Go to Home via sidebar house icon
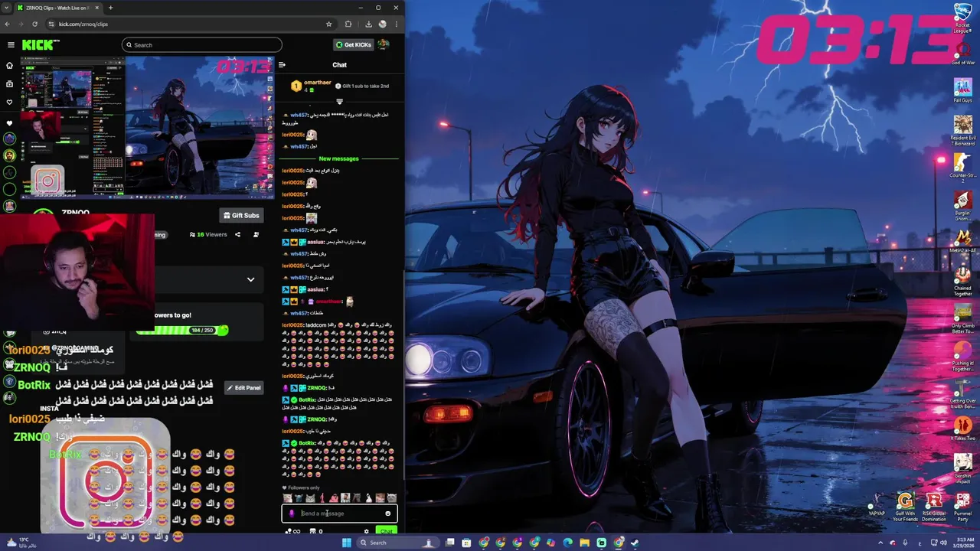The width and height of the screenshot is (980, 551). click(9, 66)
